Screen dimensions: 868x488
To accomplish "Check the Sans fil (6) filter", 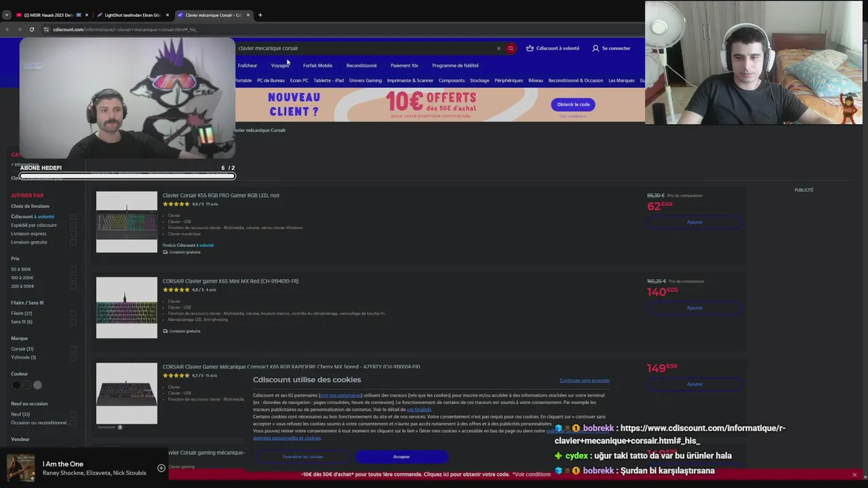I will coord(73,322).
